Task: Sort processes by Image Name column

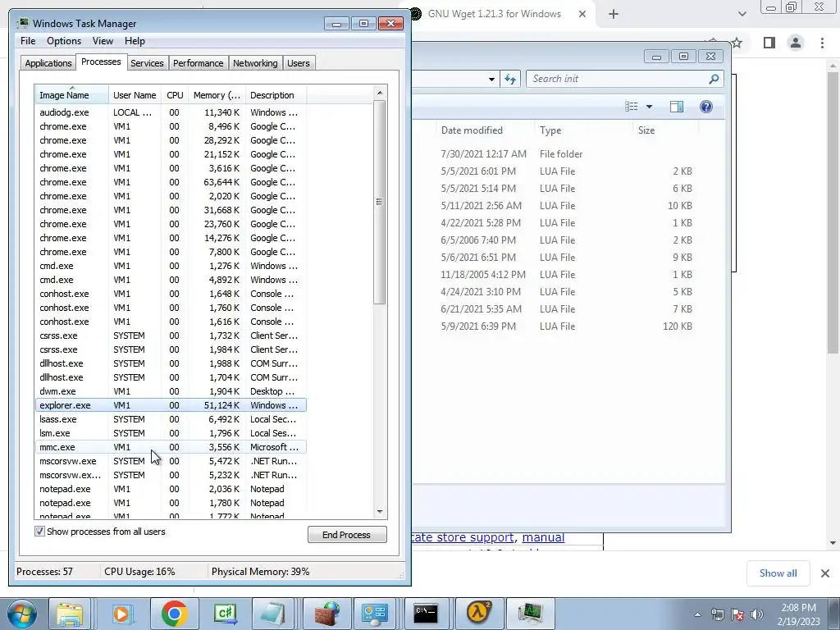Action: tap(71, 95)
